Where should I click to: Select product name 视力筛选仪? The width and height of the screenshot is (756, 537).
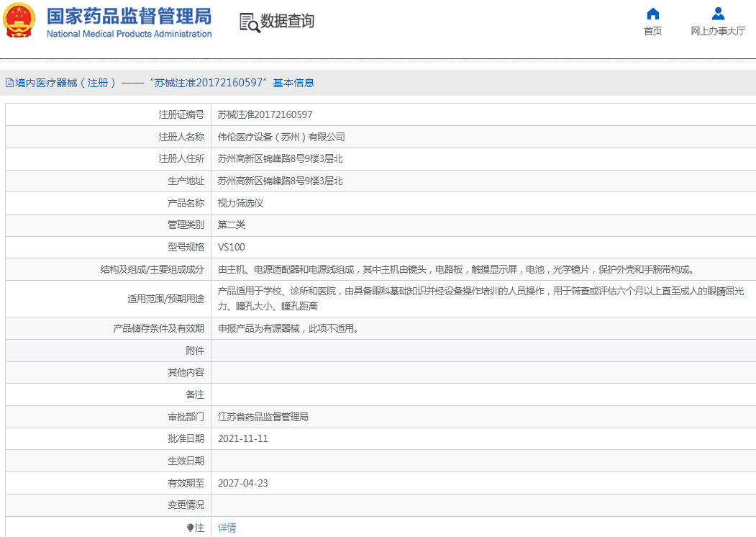point(240,203)
